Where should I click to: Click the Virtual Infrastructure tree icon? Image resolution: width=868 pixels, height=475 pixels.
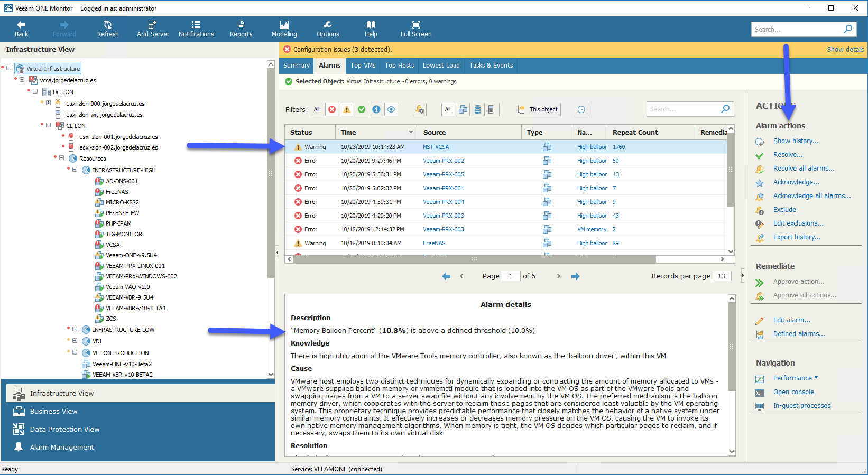click(21, 69)
